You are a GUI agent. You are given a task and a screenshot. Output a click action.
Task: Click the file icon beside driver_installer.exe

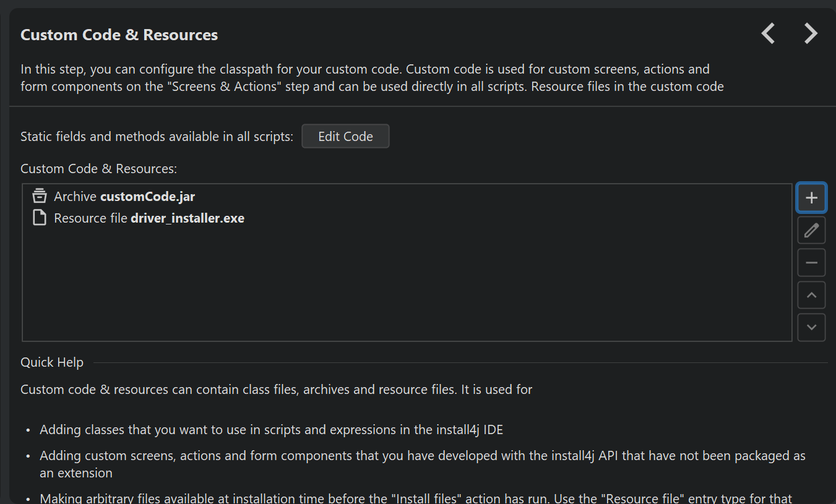pos(40,218)
